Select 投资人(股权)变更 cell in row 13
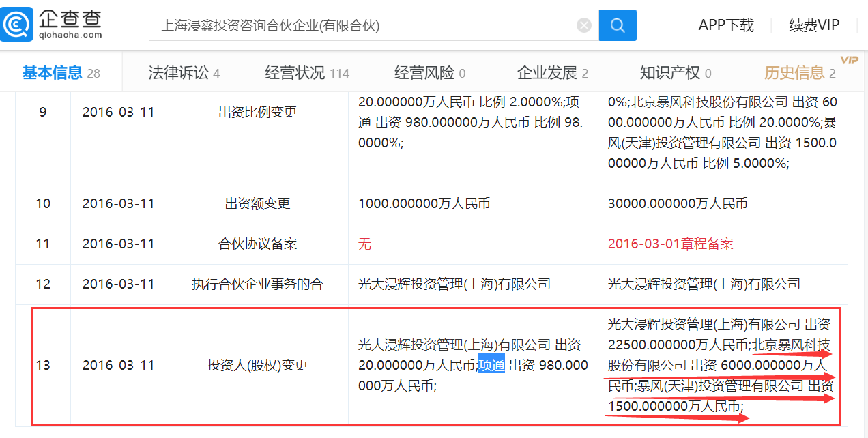Screen dimensions: 868x438 coord(258,365)
